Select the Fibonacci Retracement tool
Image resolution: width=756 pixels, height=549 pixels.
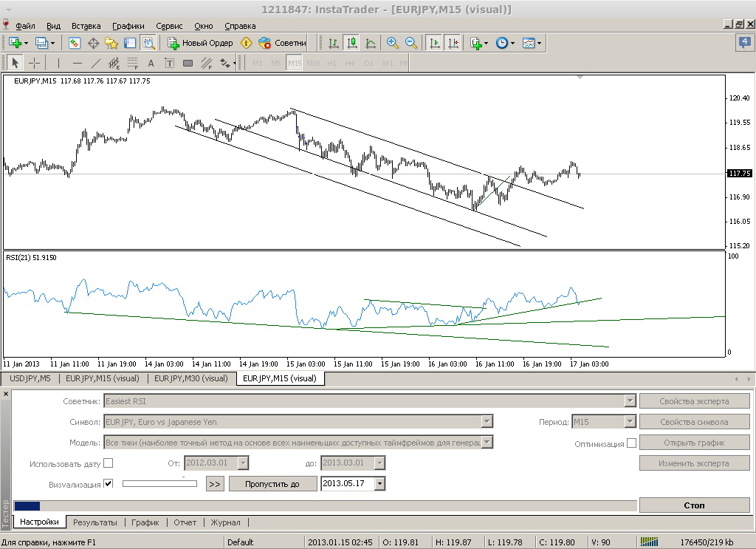pos(133,63)
